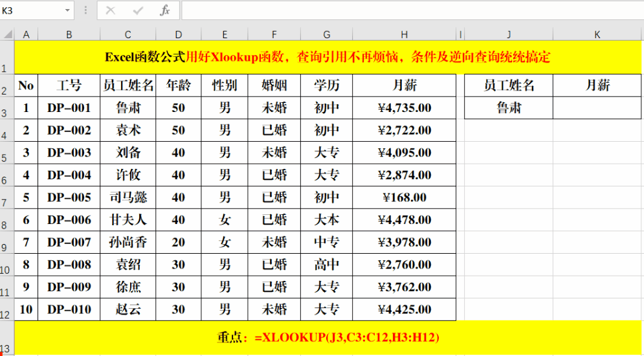
Task: Click the Select All corner triangle
Action: (x=7, y=35)
